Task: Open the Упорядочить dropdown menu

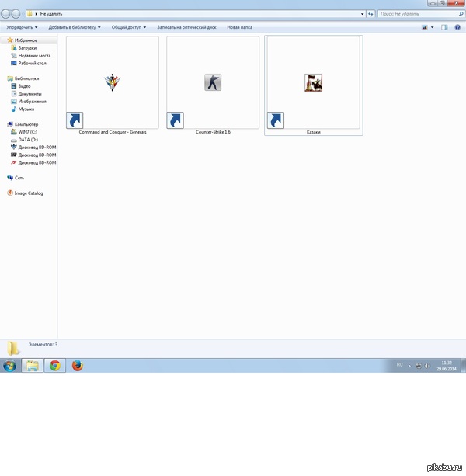Action: (22, 27)
